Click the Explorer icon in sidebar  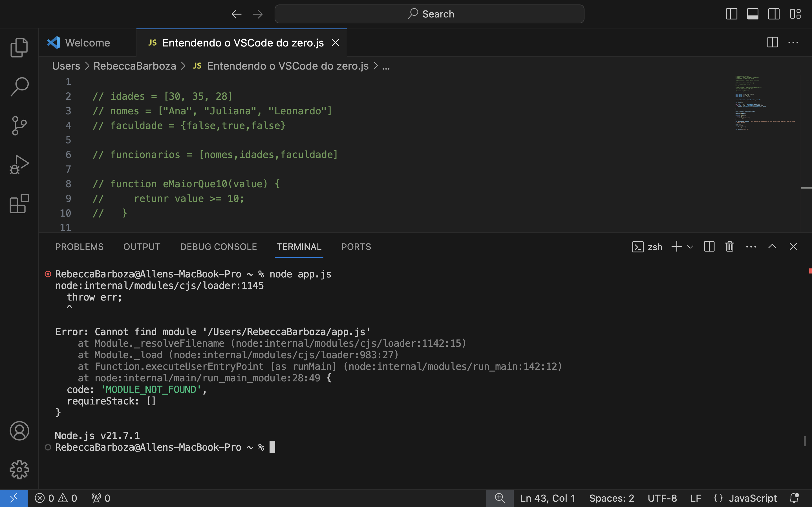[x=19, y=47]
